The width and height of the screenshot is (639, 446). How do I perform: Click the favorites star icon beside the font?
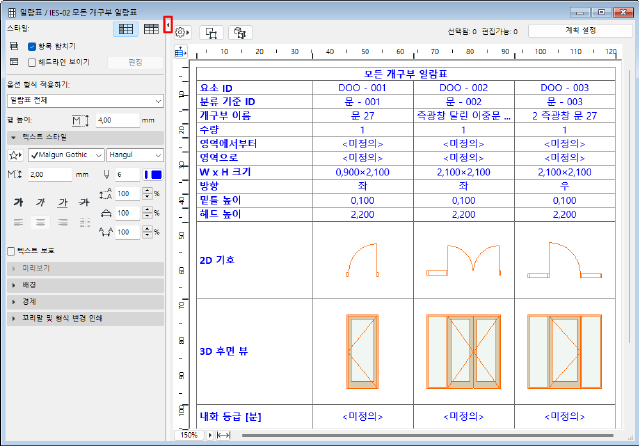15,155
